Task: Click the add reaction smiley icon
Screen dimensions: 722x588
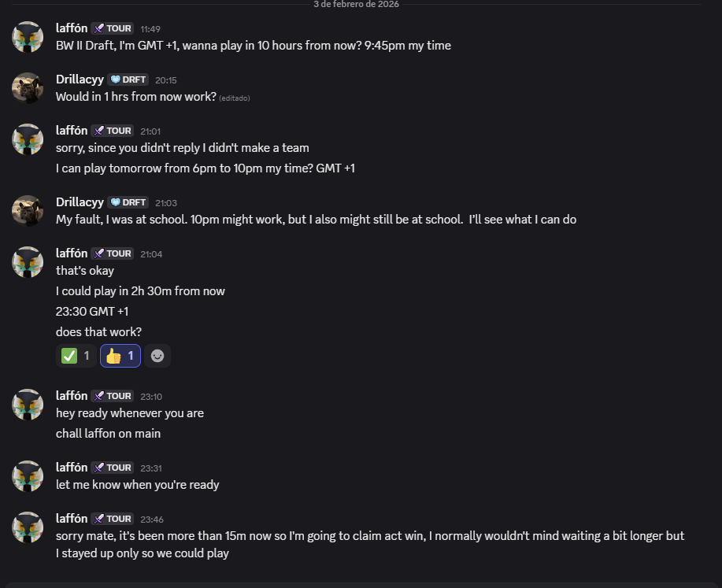Action: point(157,356)
